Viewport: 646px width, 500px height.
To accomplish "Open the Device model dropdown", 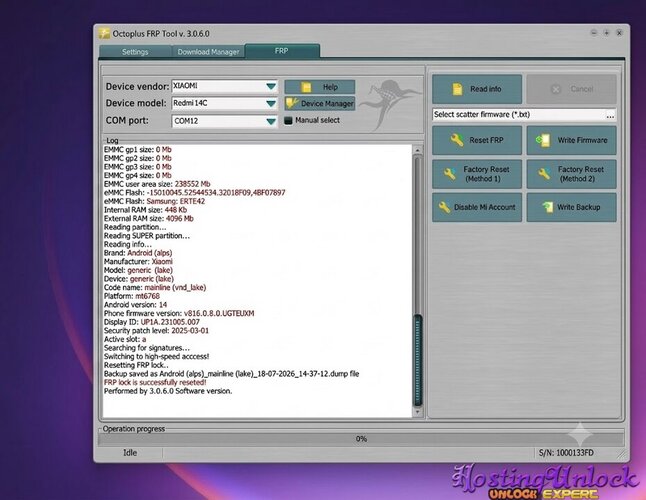I will tap(271, 103).
